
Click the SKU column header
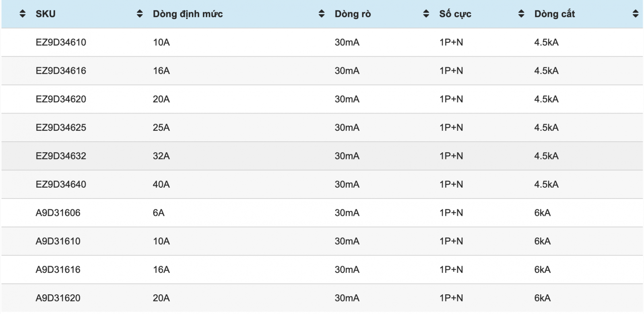45,14
